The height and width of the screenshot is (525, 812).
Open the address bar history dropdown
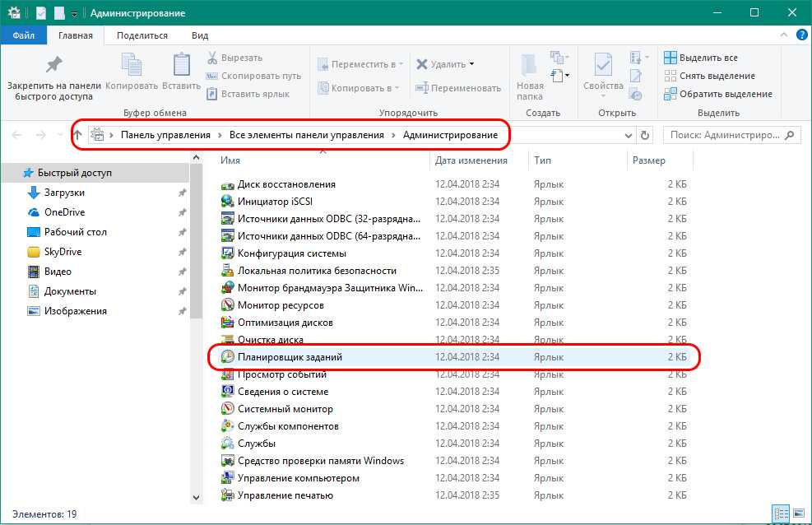[629, 136]
